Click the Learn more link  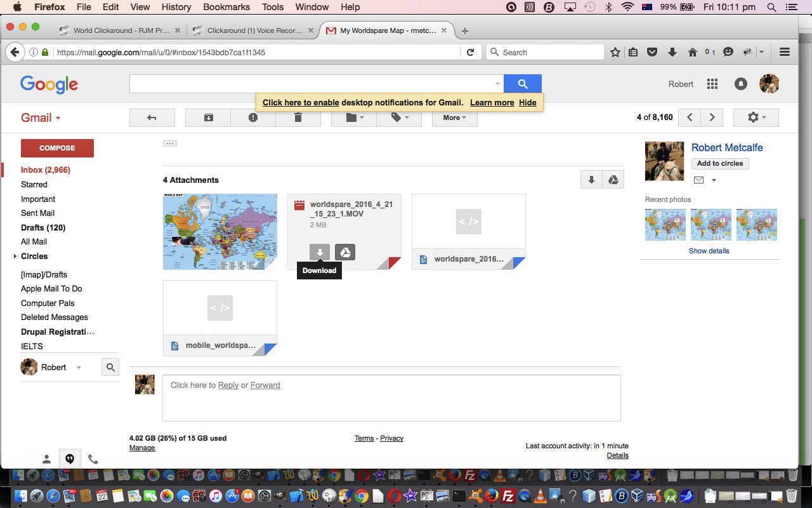tap(492, 102)
